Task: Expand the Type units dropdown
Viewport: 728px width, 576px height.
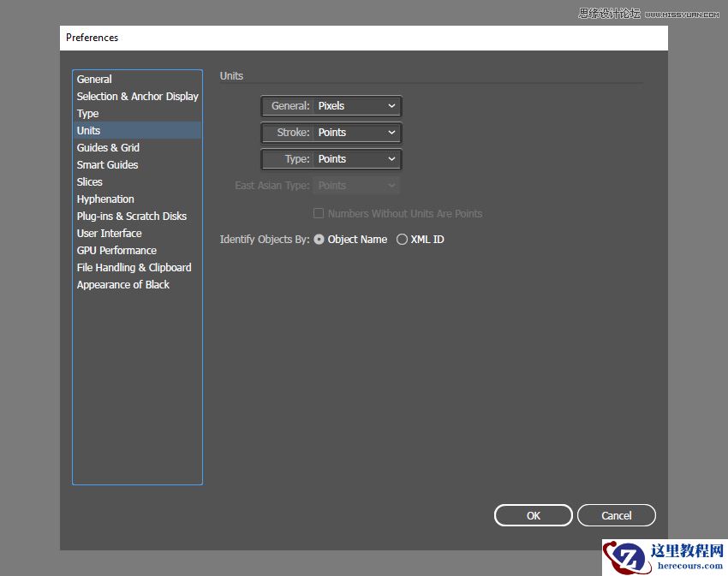Action: (x=356, y=159)
